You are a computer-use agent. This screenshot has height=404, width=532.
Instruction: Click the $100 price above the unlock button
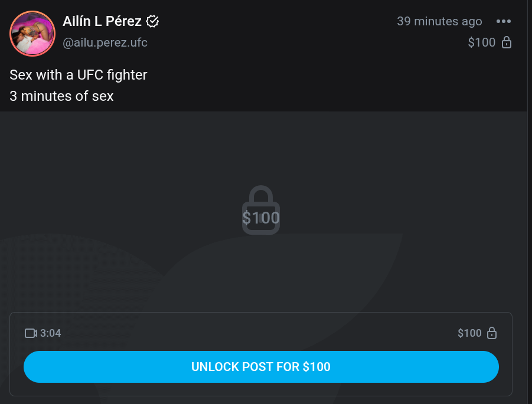(x=469, y=333)
